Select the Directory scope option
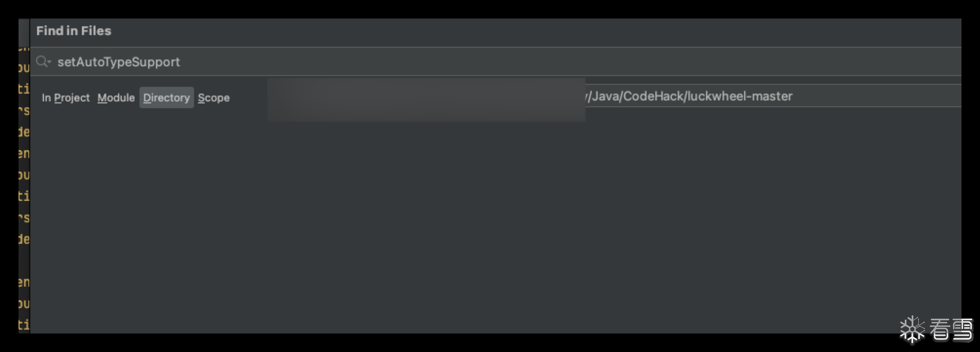Viewport: 980px width, 352px height. [166, 98]
